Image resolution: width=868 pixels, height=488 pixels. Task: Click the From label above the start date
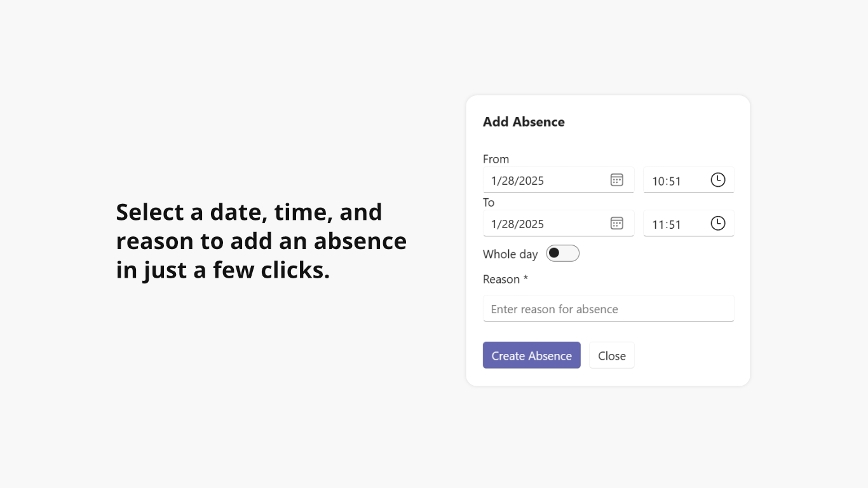click(496, 159)
